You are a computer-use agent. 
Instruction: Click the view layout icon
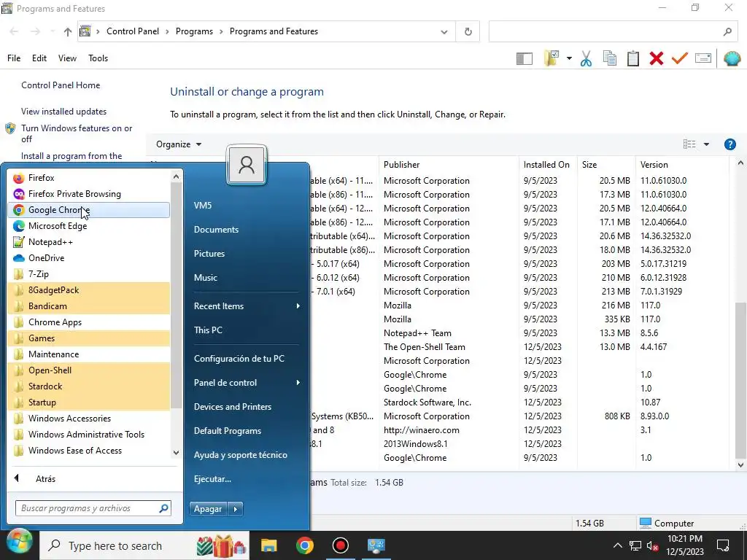coord(689,144)
